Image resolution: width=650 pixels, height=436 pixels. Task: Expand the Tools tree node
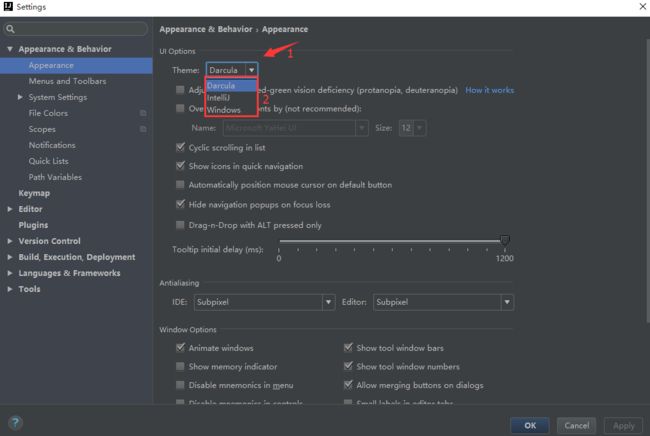[10, 289]
